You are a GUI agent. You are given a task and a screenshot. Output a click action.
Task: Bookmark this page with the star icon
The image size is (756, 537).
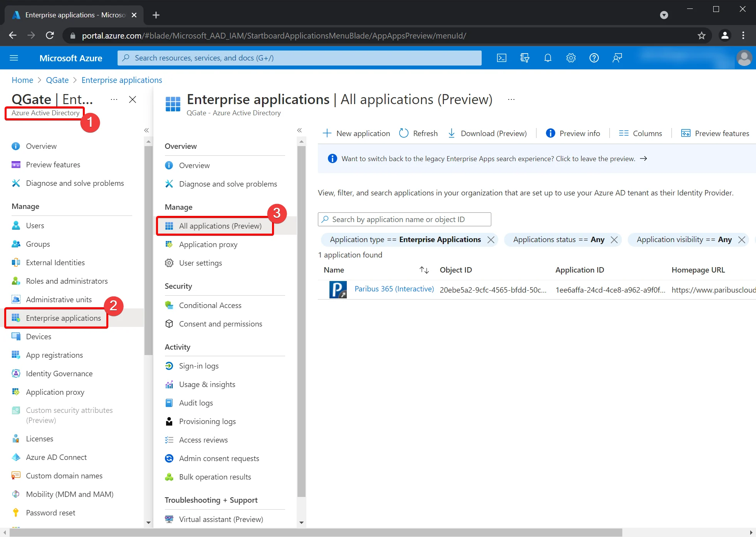point(701,35)
